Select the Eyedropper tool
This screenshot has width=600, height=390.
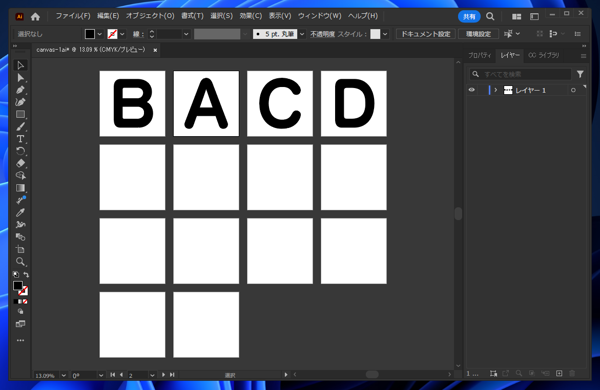point(20,212)
